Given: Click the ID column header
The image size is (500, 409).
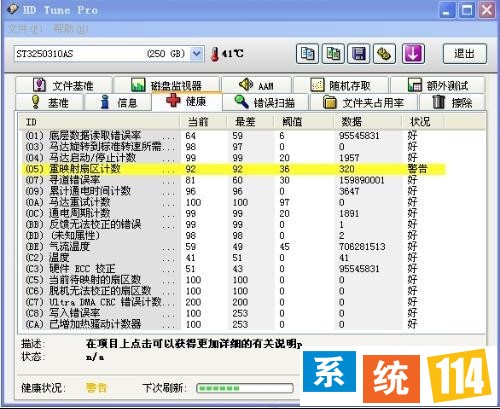Looking at the screenshot, I should click(99, 122).
